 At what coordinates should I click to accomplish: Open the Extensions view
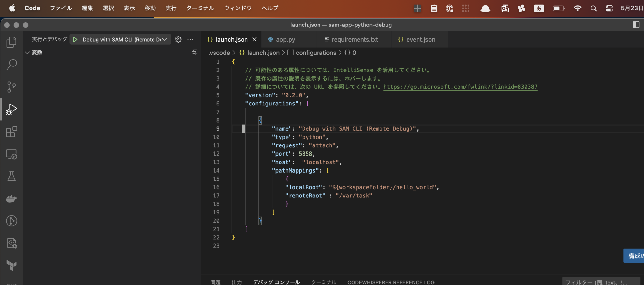(11, 132)
